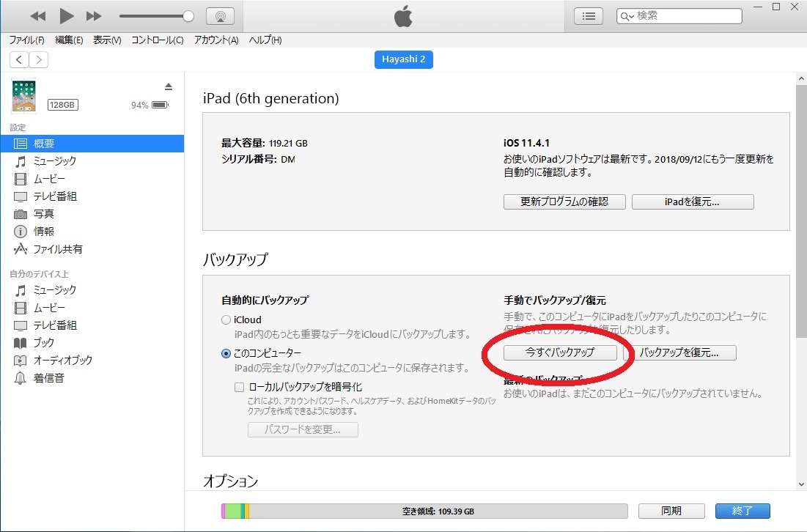Click the iPadを復元... button
This screenshot has height=532, width=807.
pyautogui.click(x=693, y=202)
